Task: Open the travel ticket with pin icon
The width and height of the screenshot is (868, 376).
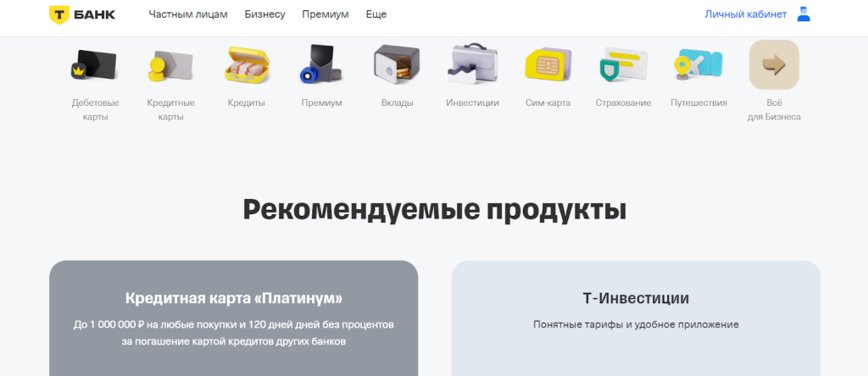Action: click(x=698, y=64)
